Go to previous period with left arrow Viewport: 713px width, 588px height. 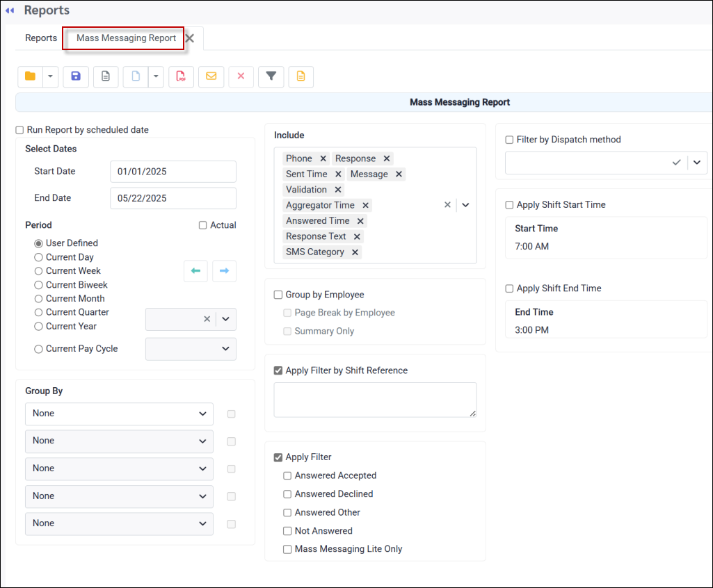click(x=196, y=271)
